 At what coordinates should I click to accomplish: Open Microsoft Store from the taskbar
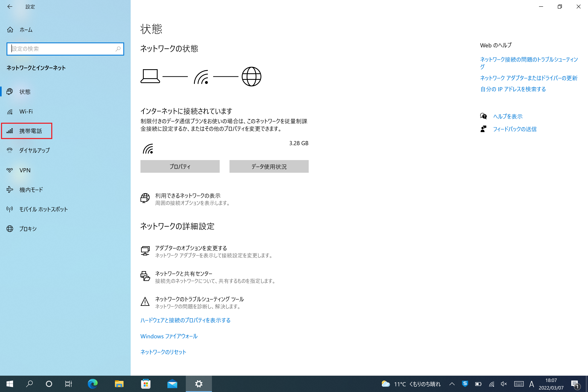[146, 384]
